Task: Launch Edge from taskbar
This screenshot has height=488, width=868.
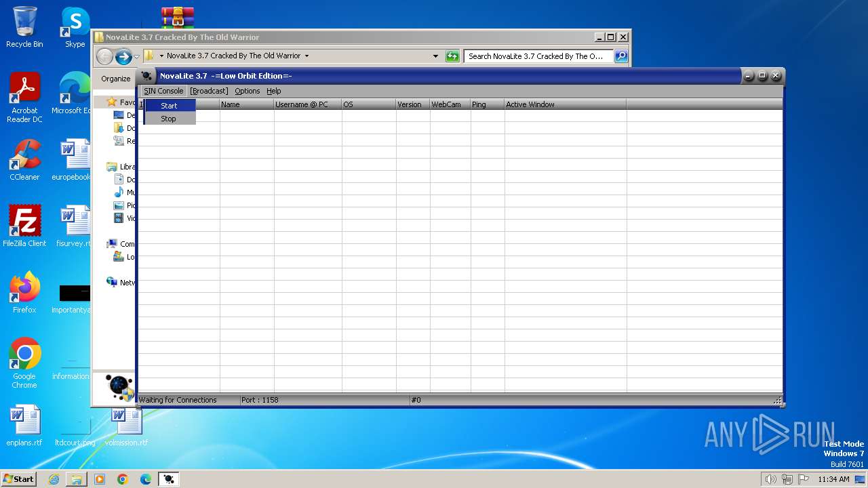Action: (146, 479)
